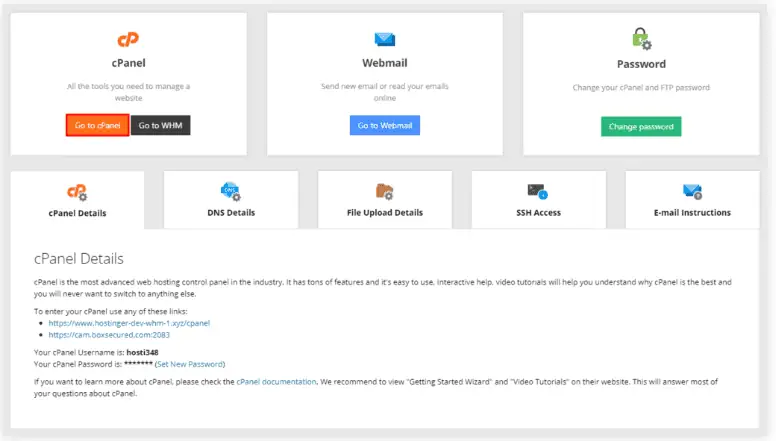
Task: Click the cPanel Details section heading
Action: click(x=79, y=258)
